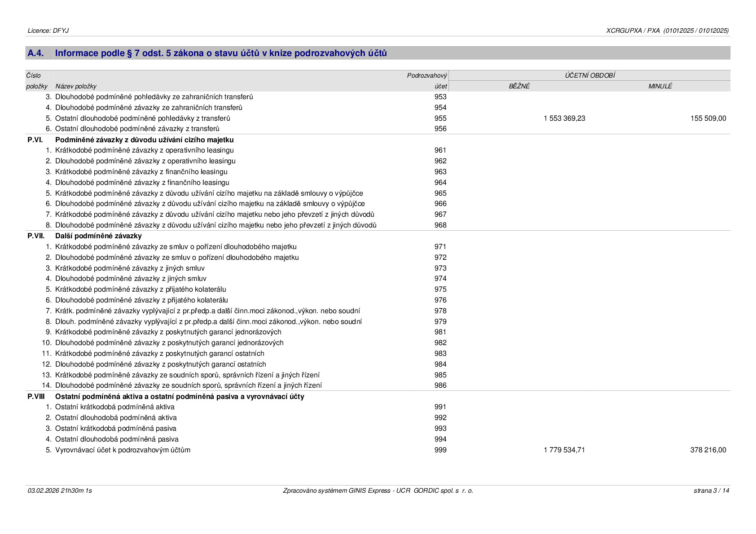Click account number 961
756x534 pixels.
pyautogui.click(x=440, y=150)
